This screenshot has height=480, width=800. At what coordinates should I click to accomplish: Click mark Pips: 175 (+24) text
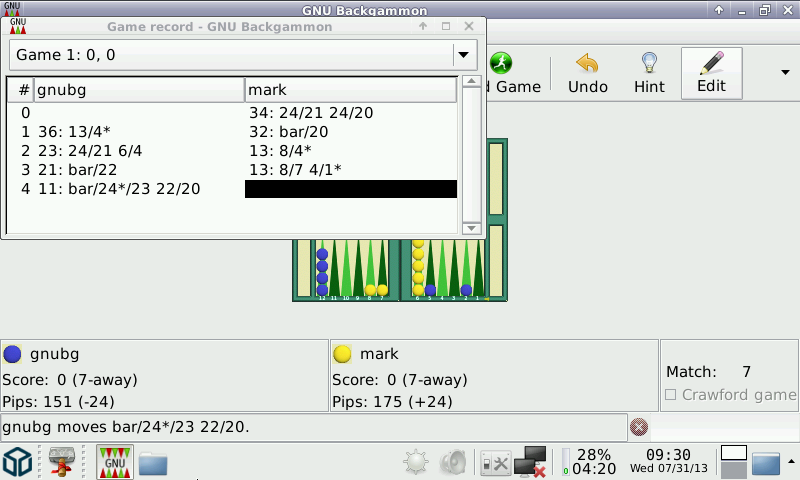(x=392, y=402)
